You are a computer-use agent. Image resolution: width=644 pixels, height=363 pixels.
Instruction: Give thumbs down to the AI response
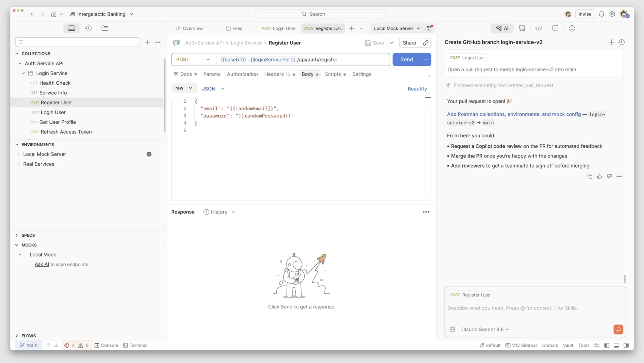(x=609, y=176)
